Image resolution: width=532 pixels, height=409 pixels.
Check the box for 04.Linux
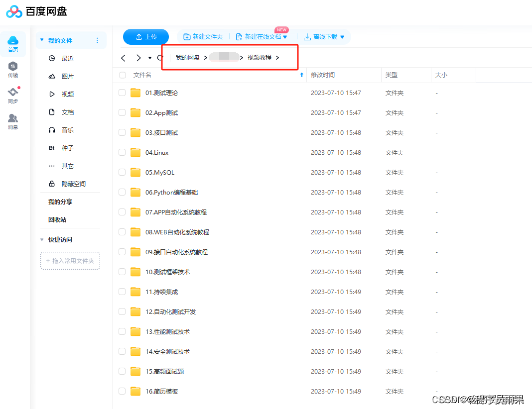pos(122,152)
